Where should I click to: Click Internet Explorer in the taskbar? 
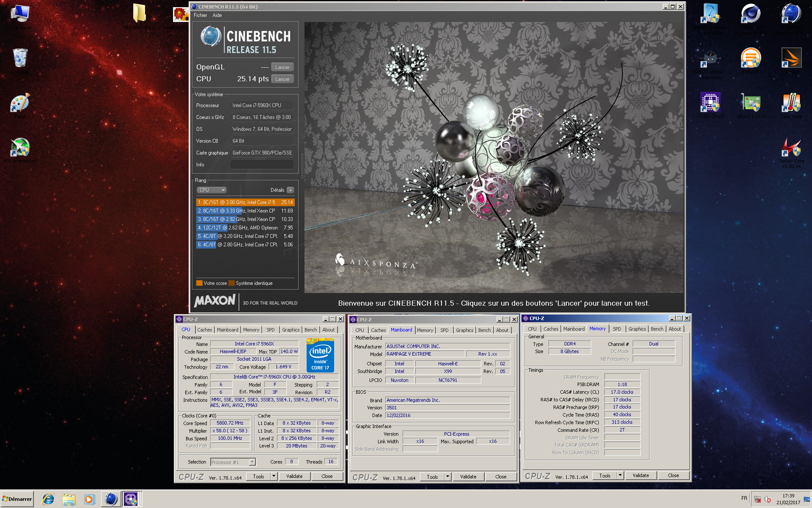pos(48,499)
